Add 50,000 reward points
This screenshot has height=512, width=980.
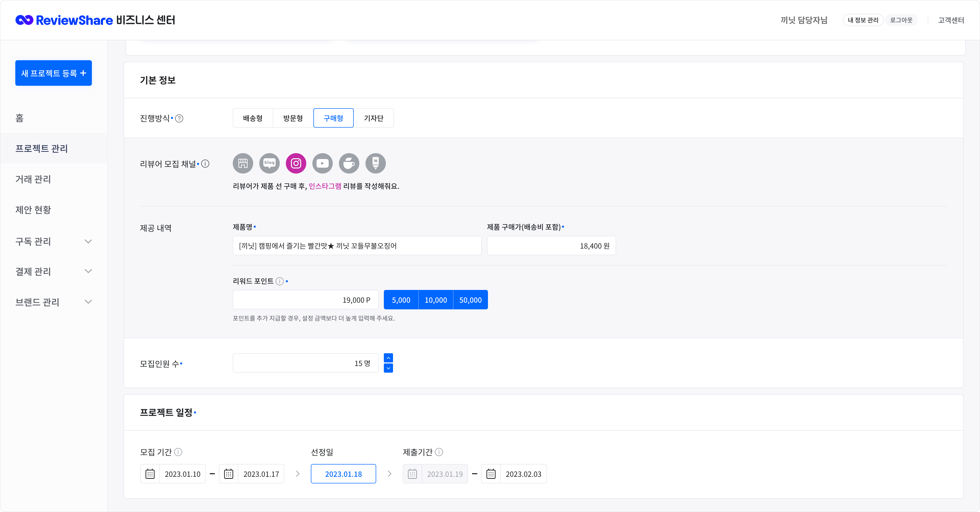pyautogui.click(x=471, y=300)
